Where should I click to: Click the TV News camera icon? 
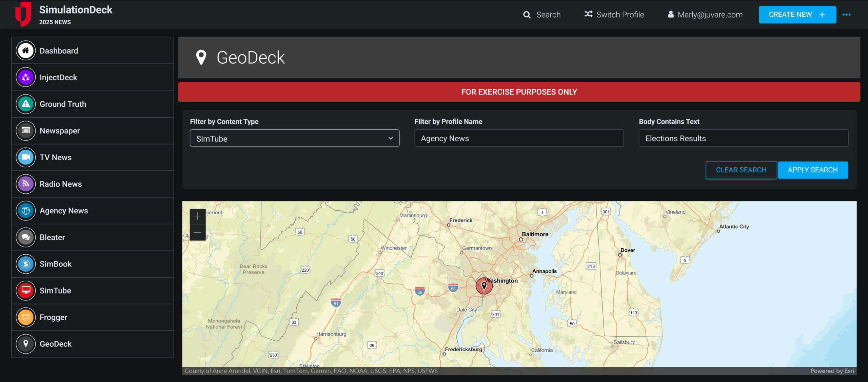pos(25,157)
